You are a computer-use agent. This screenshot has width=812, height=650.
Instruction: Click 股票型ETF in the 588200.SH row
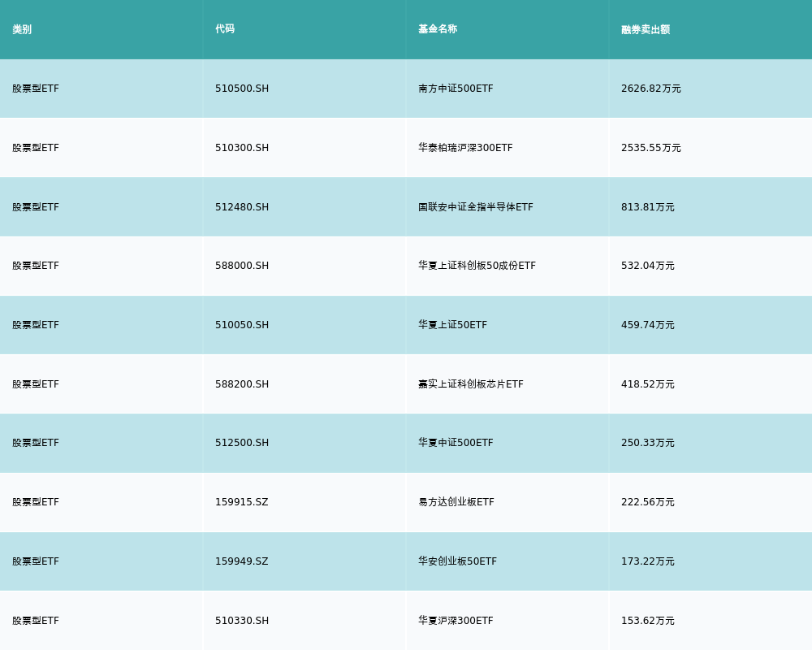click(x=36, y=384)
